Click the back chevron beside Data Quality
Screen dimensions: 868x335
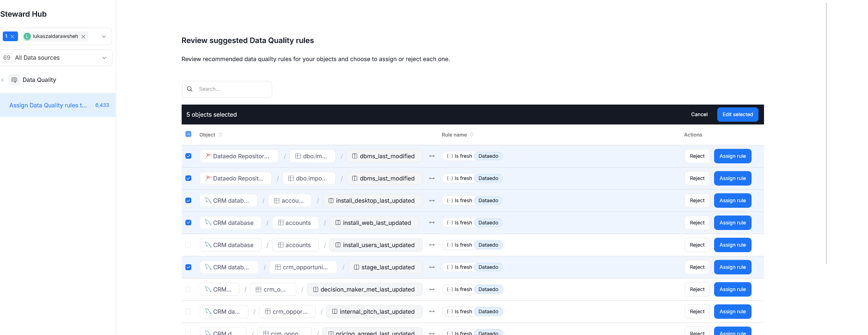point(3,80)
